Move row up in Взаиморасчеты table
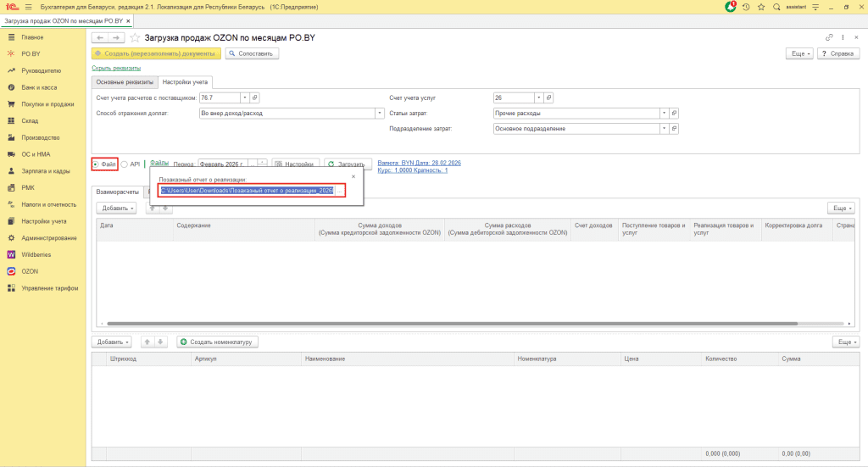This screenshot has width=868, height=467. pos(153,208)
